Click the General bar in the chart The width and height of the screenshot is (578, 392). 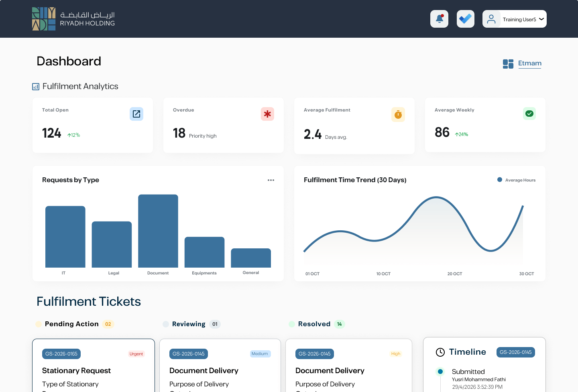point(251,258)
